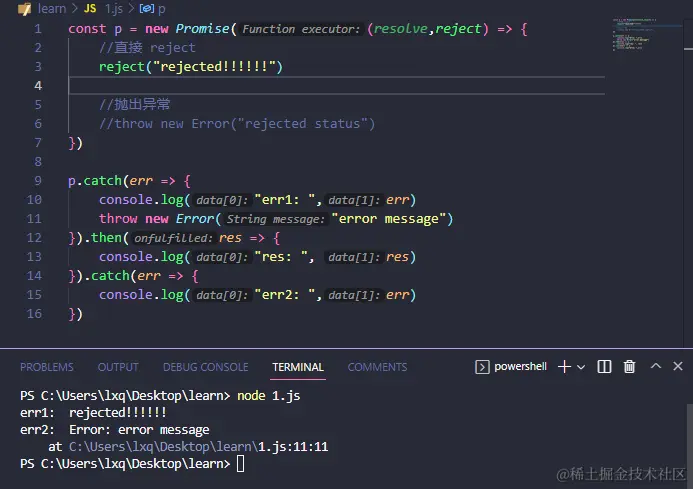Click the 1.js file breadcrumb
This screenshot has width=693, height=489.
[x=114, y=8]
